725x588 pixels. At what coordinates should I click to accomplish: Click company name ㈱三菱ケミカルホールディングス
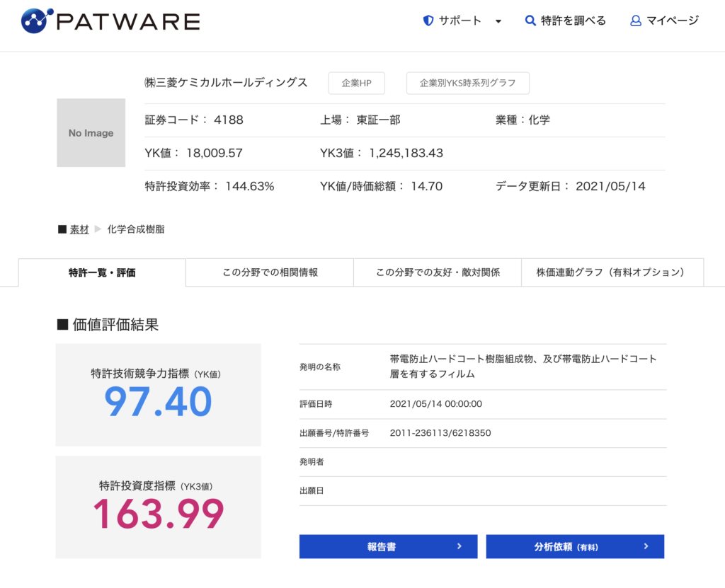coord(226,83)
